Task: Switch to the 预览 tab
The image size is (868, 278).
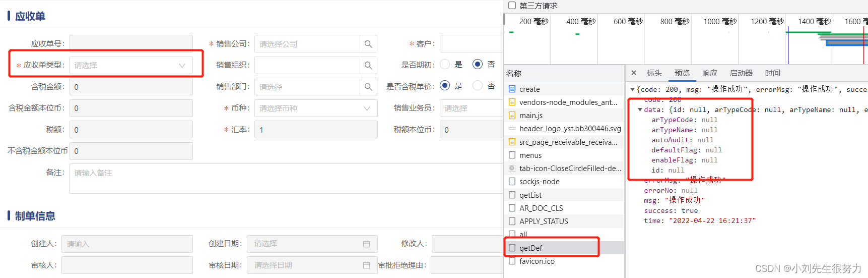Action: point(682,73)
